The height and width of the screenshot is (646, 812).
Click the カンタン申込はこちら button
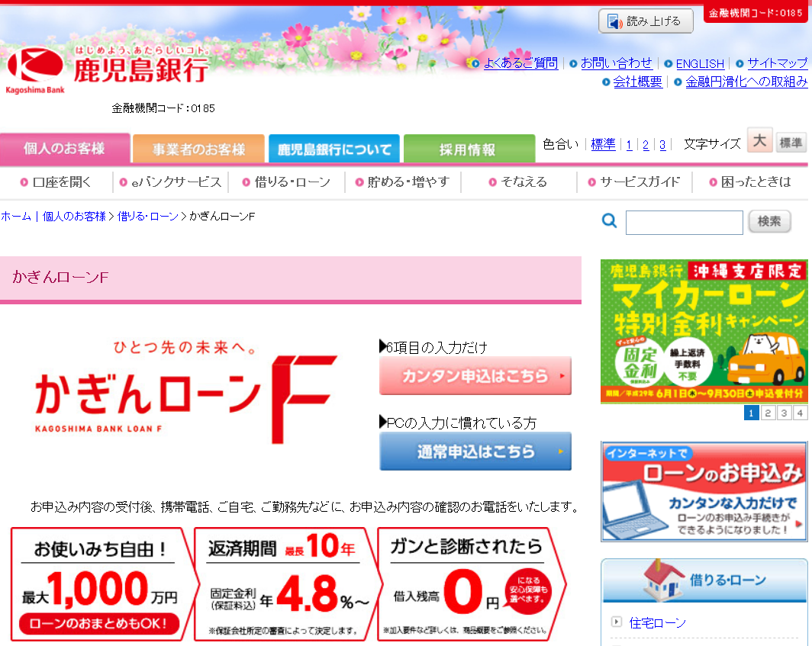(475, 376)
